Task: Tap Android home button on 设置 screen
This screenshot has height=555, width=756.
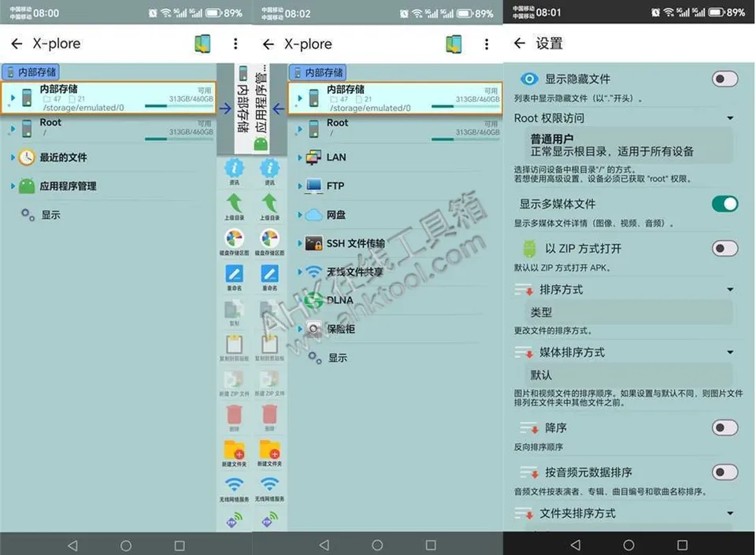Action: [628, 545]
